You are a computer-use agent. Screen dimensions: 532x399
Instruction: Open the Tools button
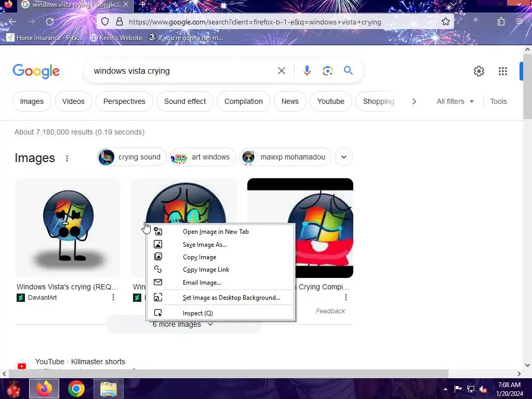click(x=498, y=101)
